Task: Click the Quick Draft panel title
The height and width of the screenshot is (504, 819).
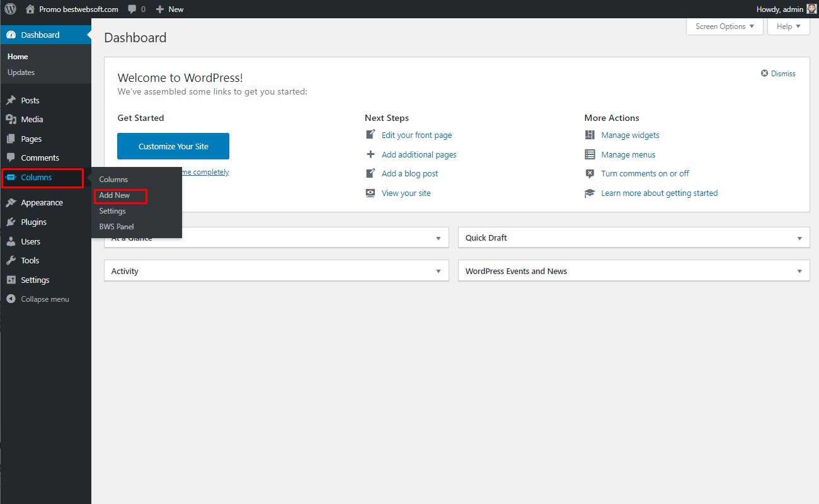Action: (486, 238)
